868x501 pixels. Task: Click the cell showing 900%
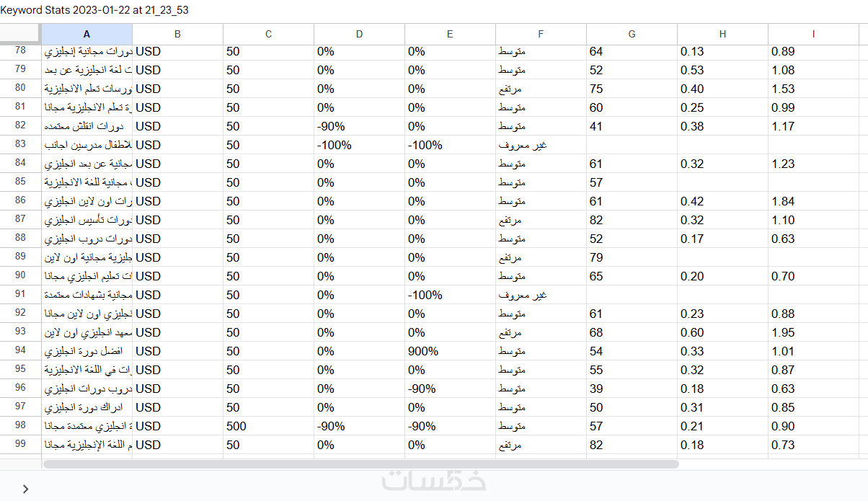[450, 351]
